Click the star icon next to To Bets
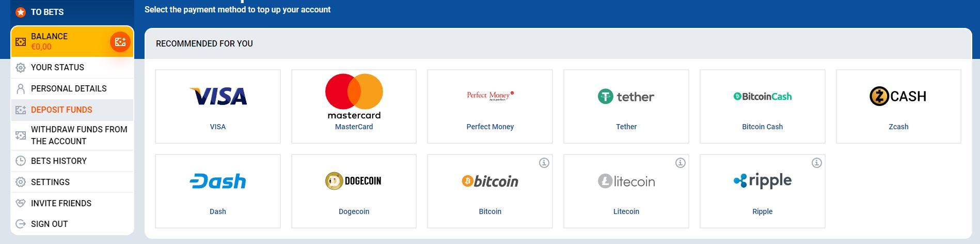The width and height of the screenshot is (980, 244). pos(21,12)
